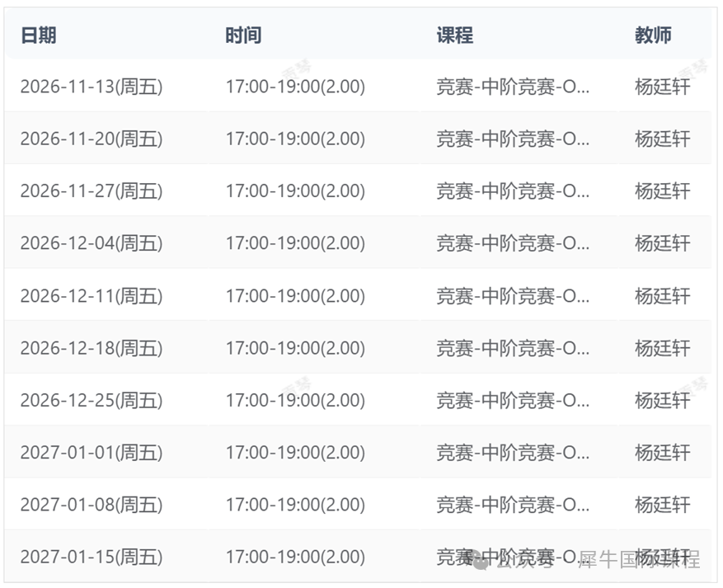723x588 pixels.
Task: Select the 2027-01-15 date cell
Action: tap(92, 557)
